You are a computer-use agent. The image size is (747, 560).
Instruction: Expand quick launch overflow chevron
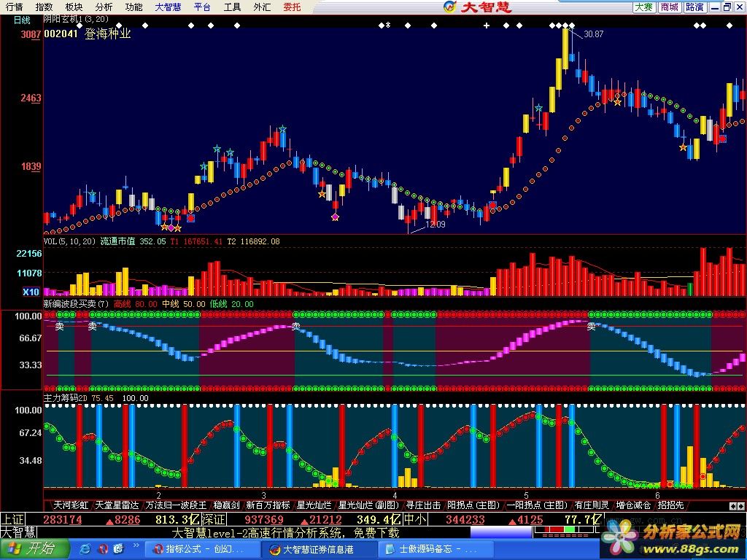pyautogui.click(x=136, y=545)
